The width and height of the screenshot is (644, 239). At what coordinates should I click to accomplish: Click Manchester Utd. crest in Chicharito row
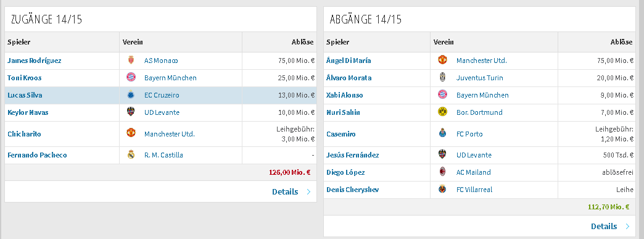(x=131, y=133)
